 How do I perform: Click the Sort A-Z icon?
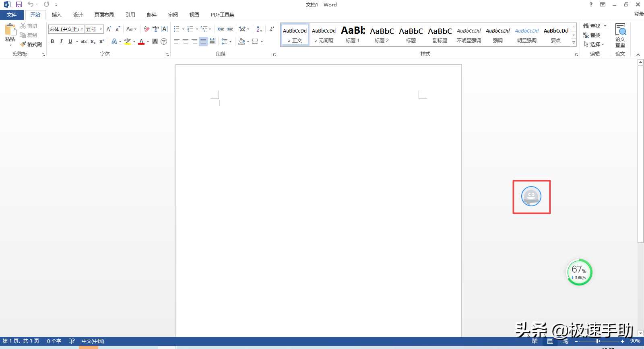tap(259, 29)
